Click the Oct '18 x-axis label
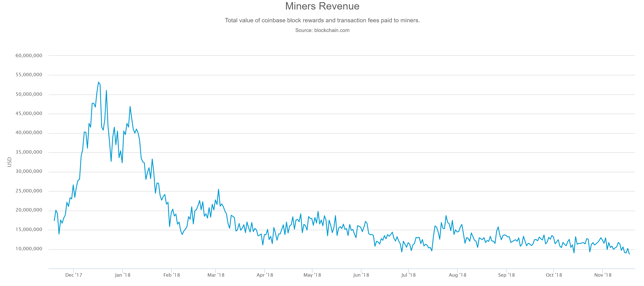Image resolution: width=644 pixels, height=286 pixels. pyautogui.click(x=553, y=275)
